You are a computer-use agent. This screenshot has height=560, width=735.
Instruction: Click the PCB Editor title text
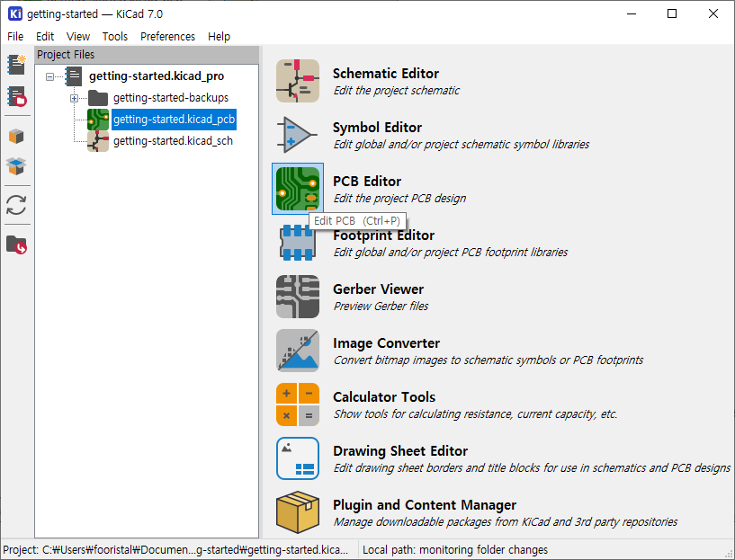point(367,182)
